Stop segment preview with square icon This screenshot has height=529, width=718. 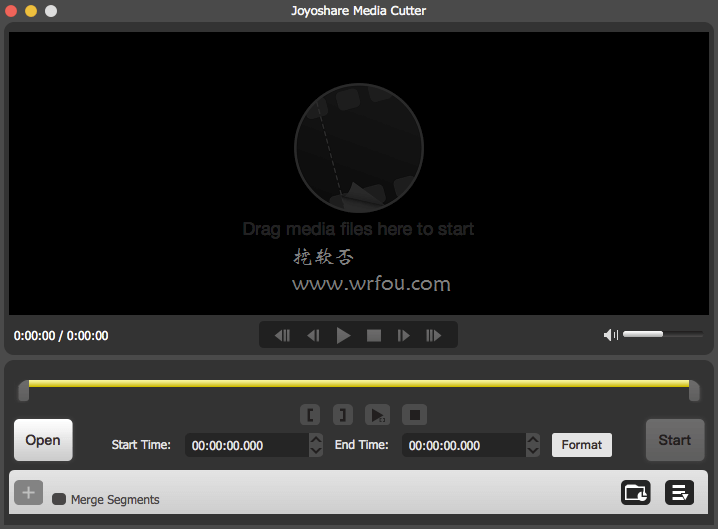pyautogui.click(x=414, y=415)
